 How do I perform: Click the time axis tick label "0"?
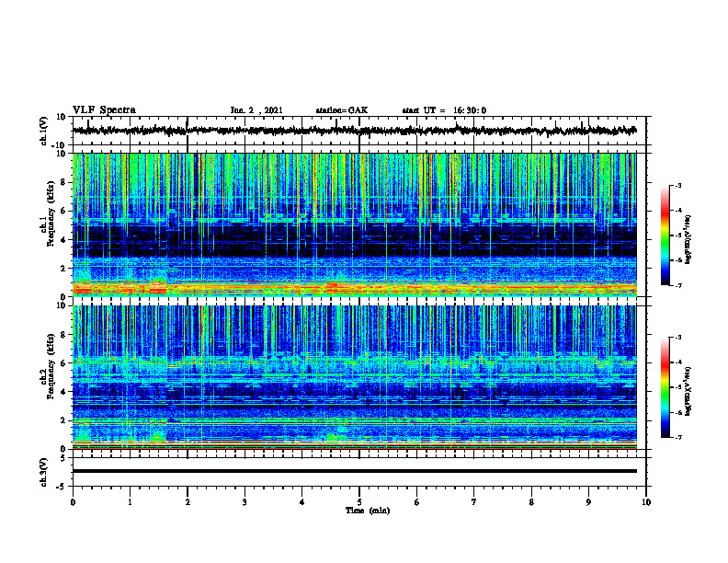[73, 502]
